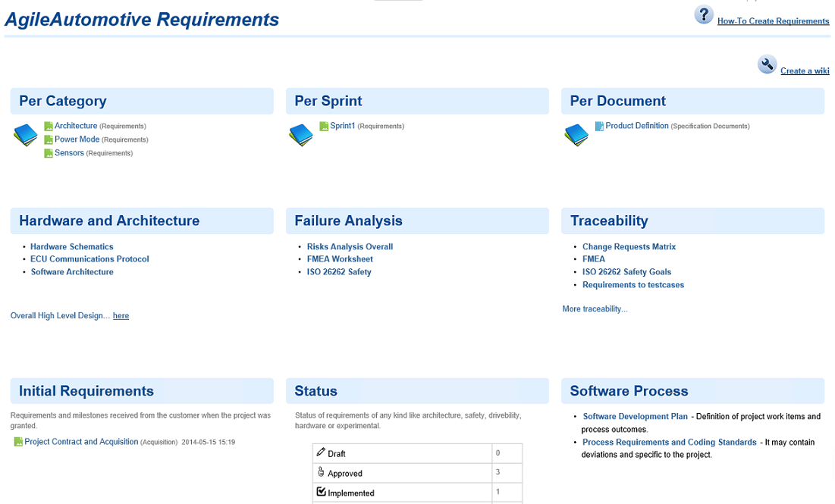This screenshot has width=835, height=504.
Task: Open the Architecture requirements collection
Action: pyautogui.click(x=75, y=125)
